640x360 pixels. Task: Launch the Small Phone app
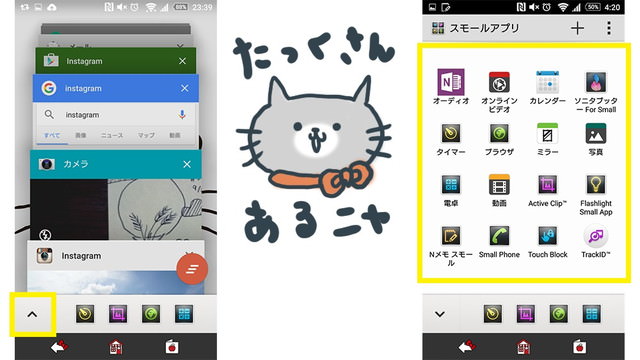coord(499,236)
